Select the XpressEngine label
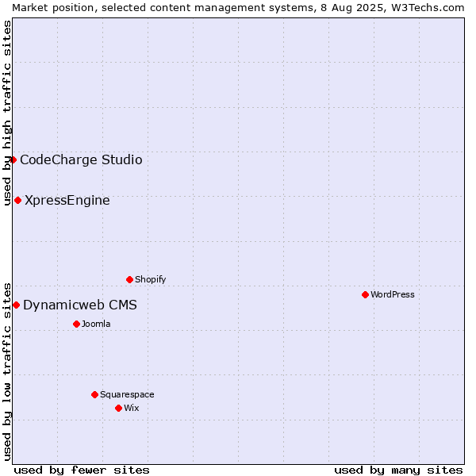This screenshot has width=476, height=476. [67, 201]
